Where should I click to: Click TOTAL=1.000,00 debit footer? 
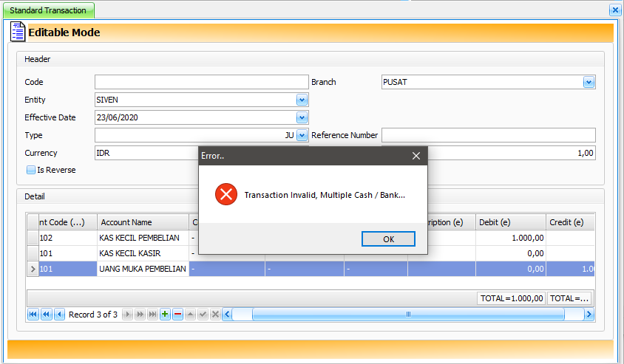coord(512,298)
